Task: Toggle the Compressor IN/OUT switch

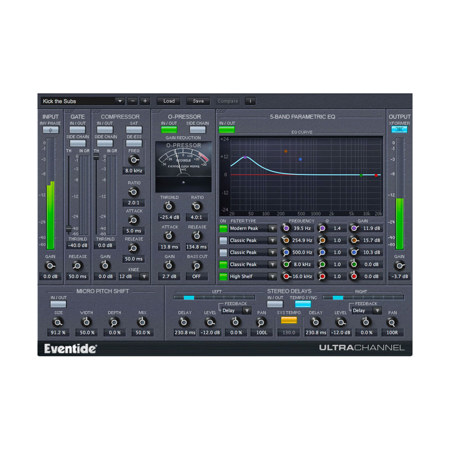Action: (x=105, y=130)
